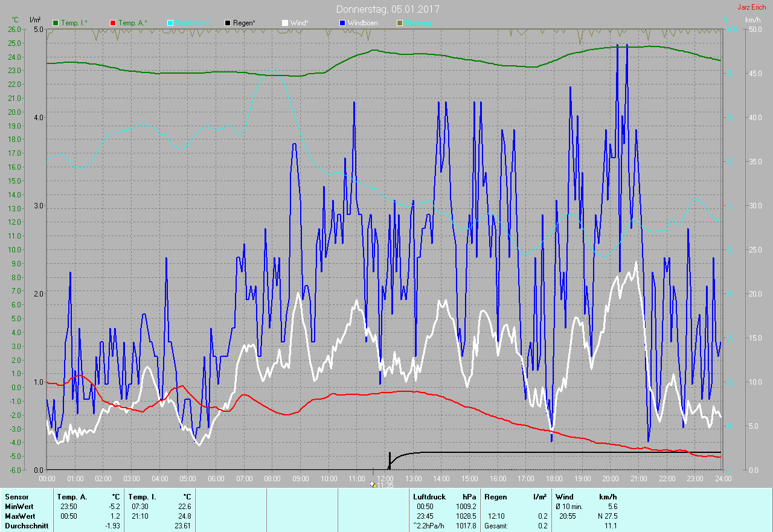The width and height of the screenshot is (773, 532).
Task: Select the cyan Feuchte A. legend entry
Action: [189, 23]
